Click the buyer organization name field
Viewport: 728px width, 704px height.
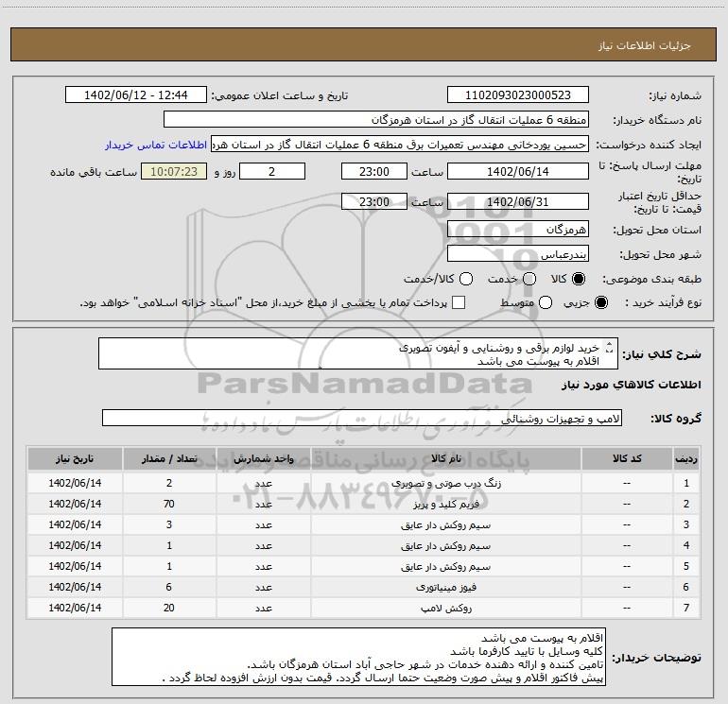376,120
